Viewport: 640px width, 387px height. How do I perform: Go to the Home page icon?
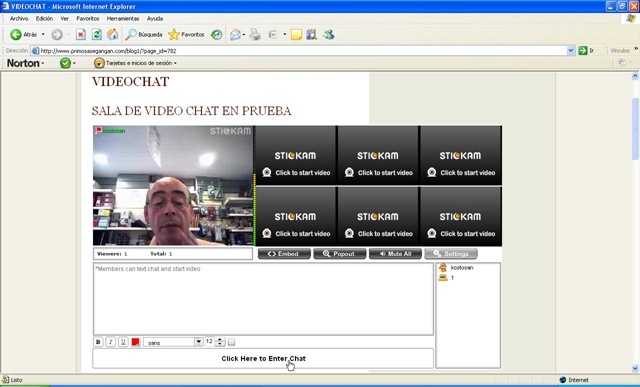(113, 35)
